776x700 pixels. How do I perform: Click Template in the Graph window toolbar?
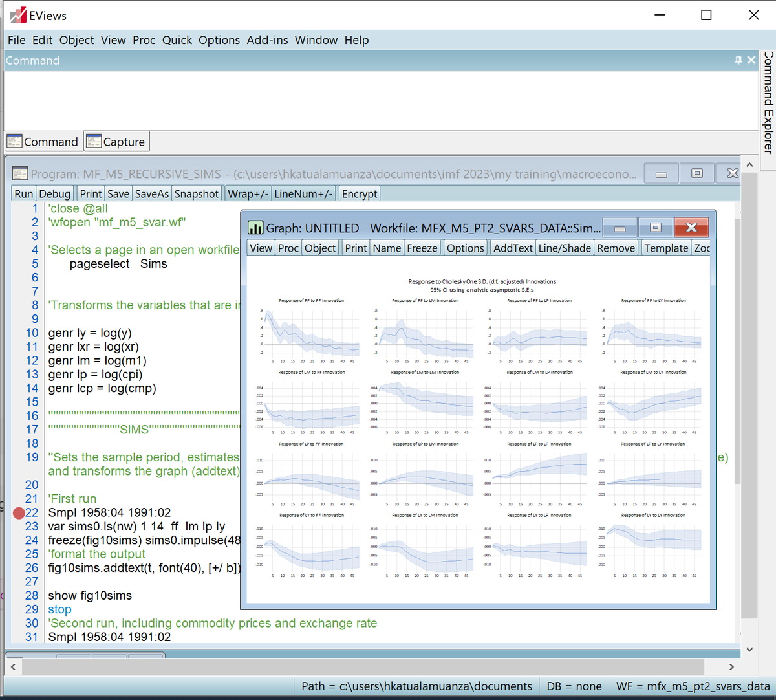click(667, 248)
